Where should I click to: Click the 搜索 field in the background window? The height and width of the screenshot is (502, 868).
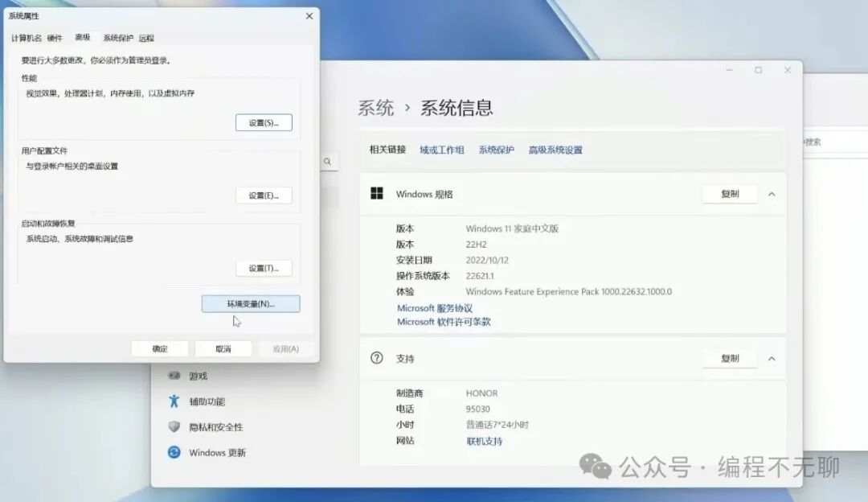(835, 142)
